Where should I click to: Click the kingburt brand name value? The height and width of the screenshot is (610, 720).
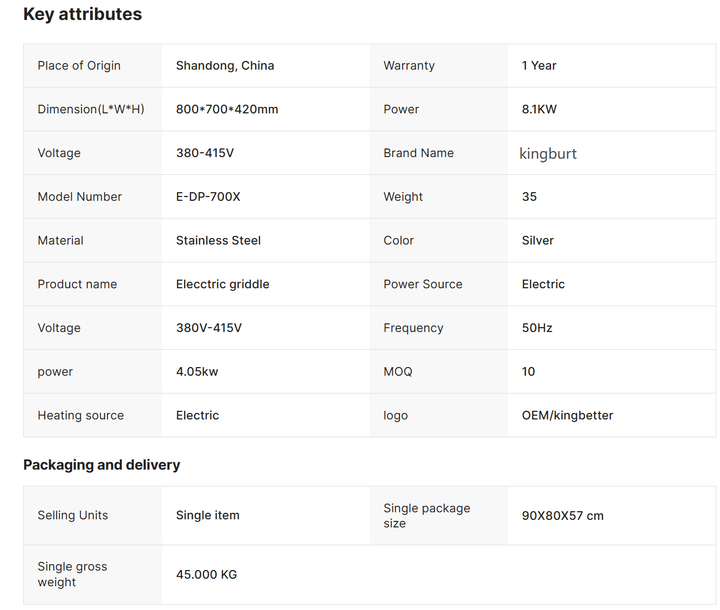click(548, 153)
